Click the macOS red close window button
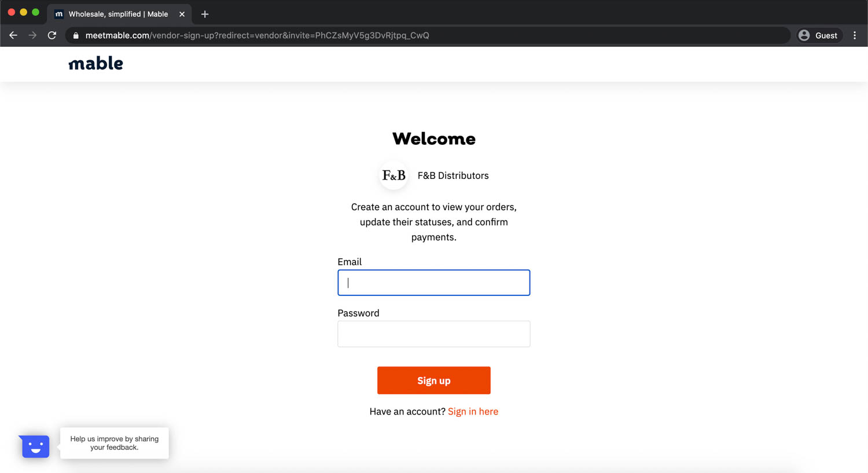868x473 pixels. tap(11, 12)
